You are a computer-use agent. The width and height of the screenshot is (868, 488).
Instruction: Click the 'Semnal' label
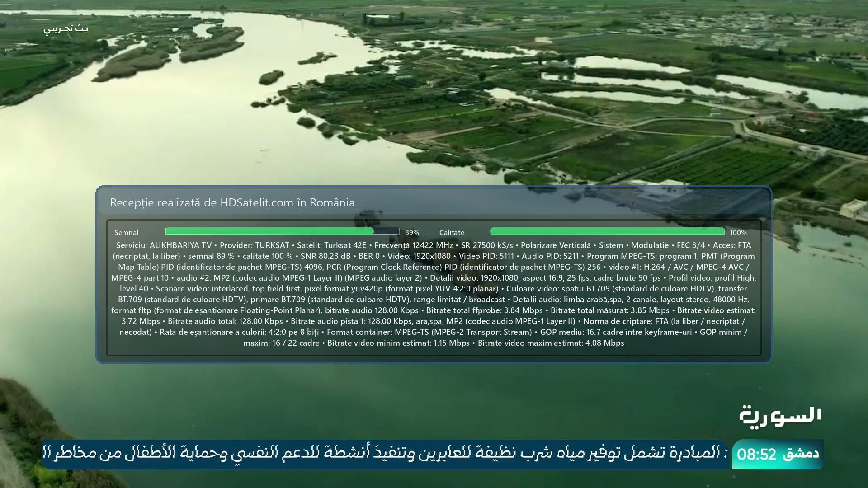point(126,232)
